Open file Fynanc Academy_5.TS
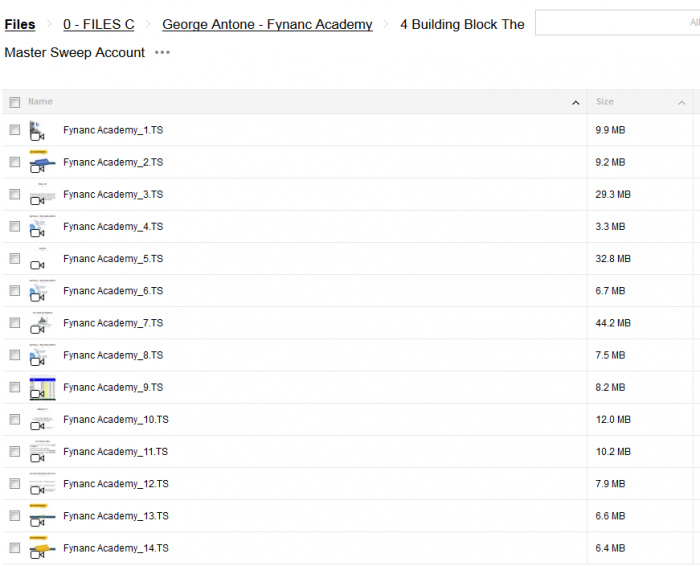Image resolution: width=700 pixels, height=566 pixels. [x=113, y=258]
